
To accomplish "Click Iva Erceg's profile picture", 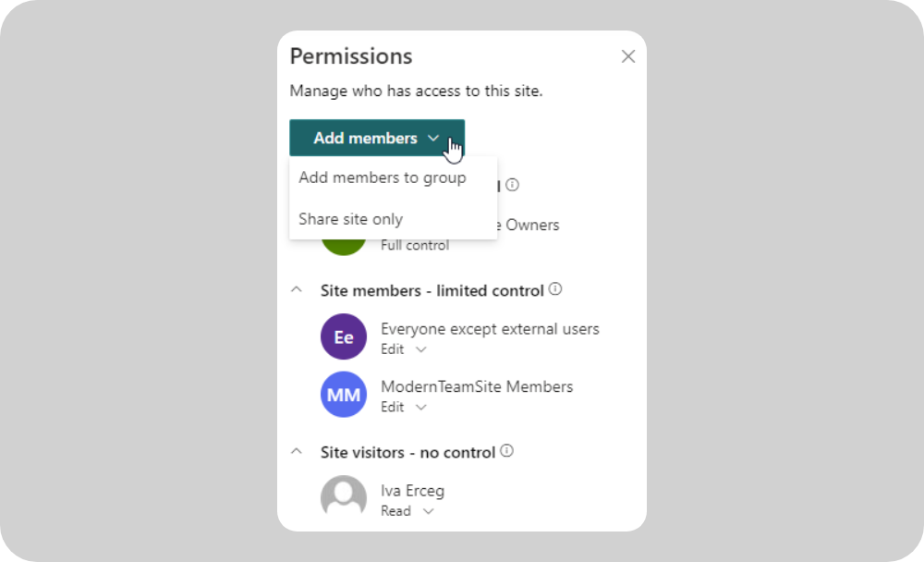I will (343, 497).
